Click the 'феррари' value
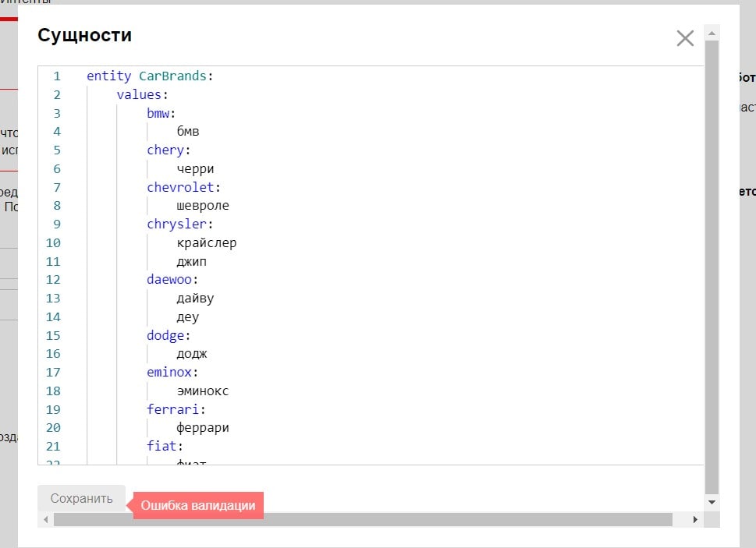This screenshot has width=756, height=548. point(203,428)
